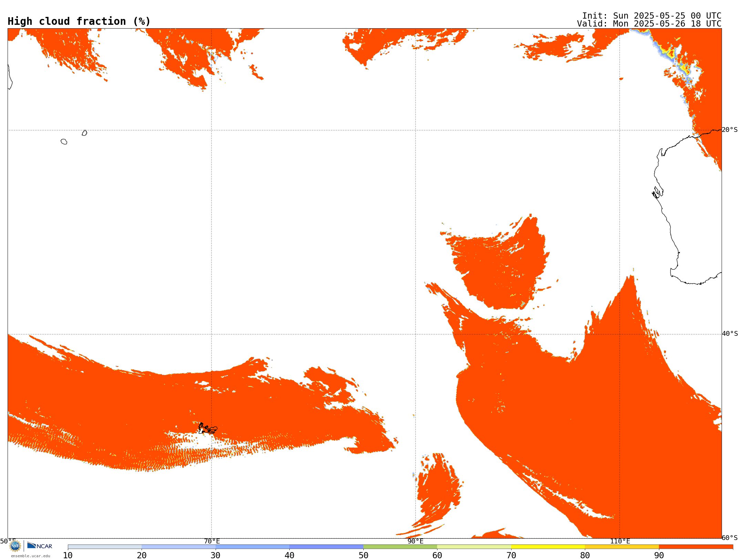Image resolution: width=744 pixels, height=560 pixels.
Task: Click the colorbar tick label 30
Action: click(x=216, y=556)
